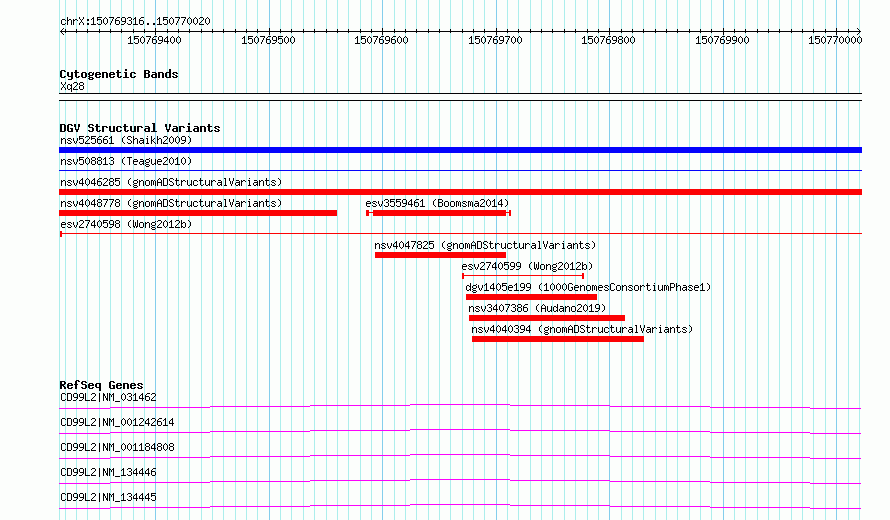890x520 pixels.
Task: Click the ruler tick labeled 150769400
Action: pos(154,40)
